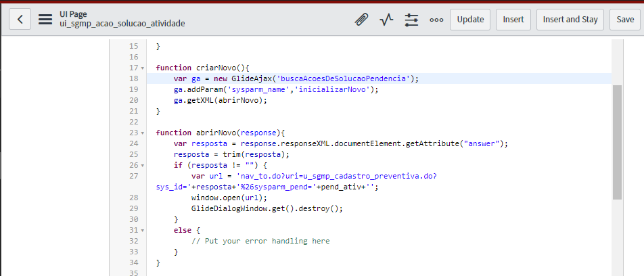The width and height of the screenshot is (644, 276).
Task: Click GlideDialogWindow.get().destroy() line
Action: (267, 208)
